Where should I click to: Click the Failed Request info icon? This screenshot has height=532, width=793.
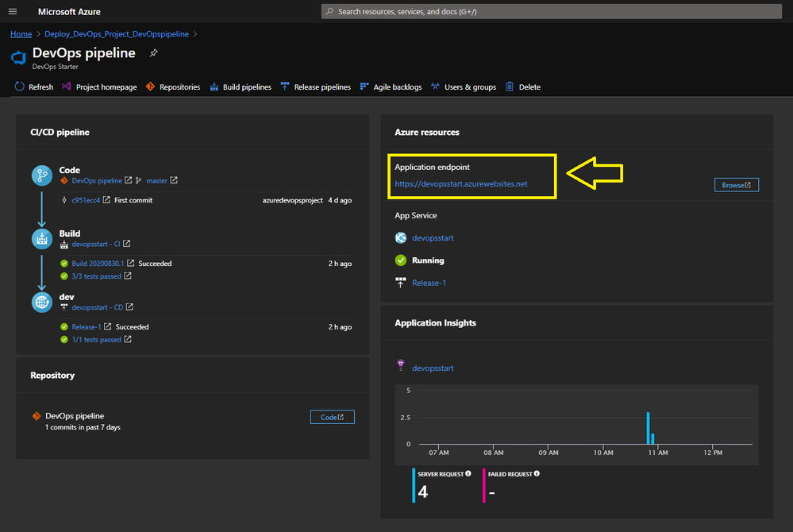[537, 474]
